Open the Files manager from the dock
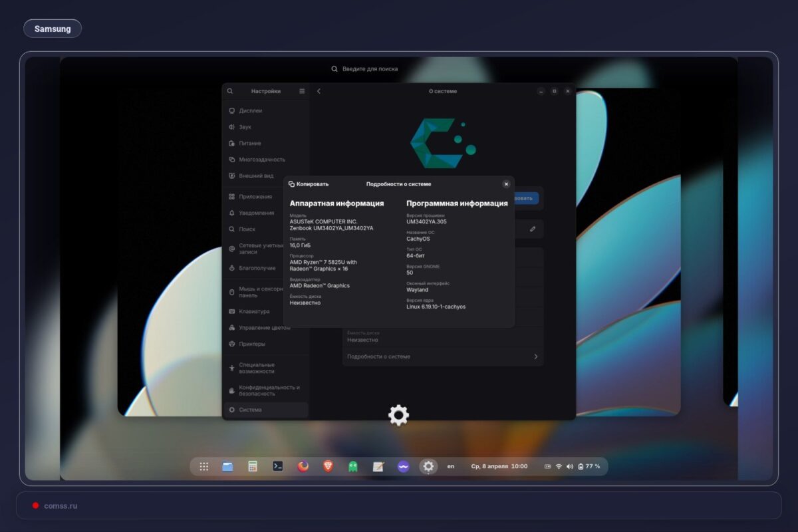Screen dimensions: 798x532 227,466
